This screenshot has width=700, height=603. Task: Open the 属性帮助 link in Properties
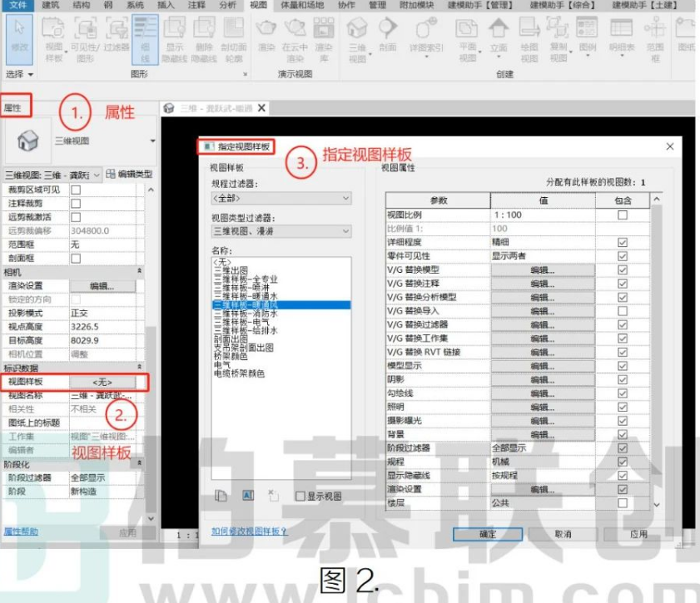tap(21, 531)
